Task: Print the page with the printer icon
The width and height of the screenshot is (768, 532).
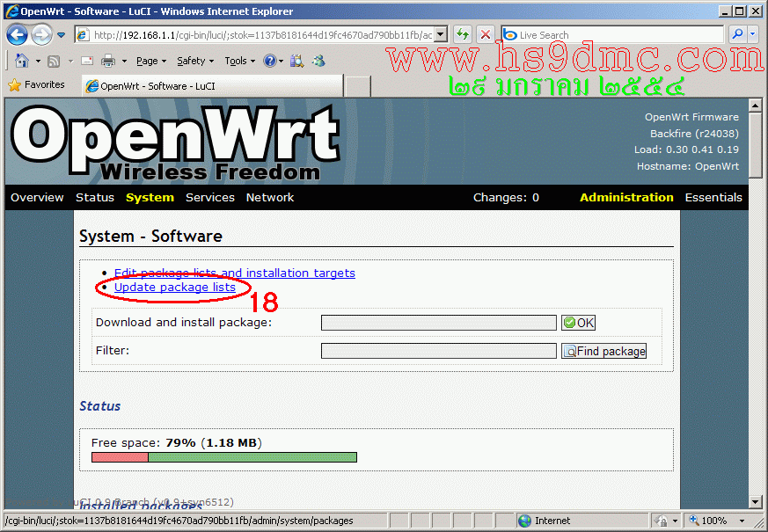Action: pos(107,61)
